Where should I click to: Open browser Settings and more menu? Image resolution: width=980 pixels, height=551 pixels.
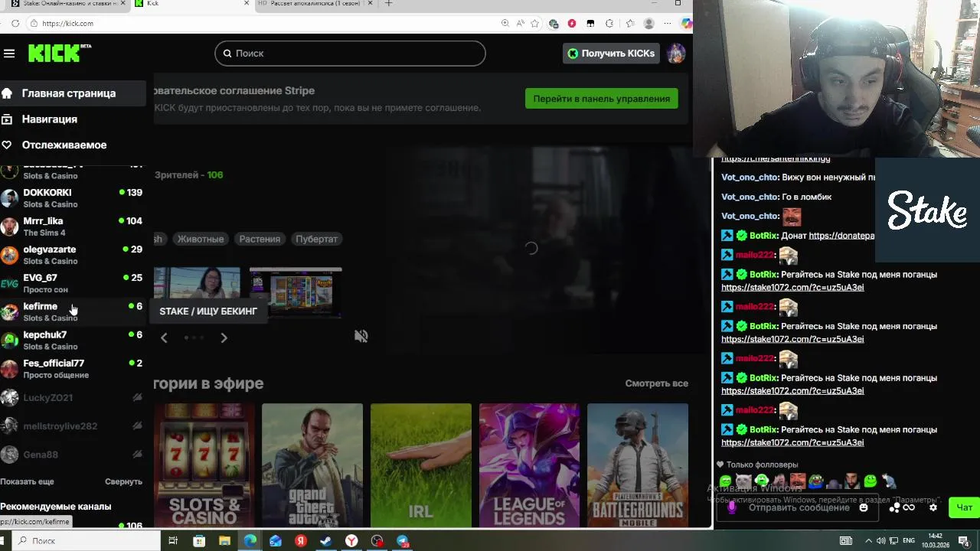click(x=668, y=24)
